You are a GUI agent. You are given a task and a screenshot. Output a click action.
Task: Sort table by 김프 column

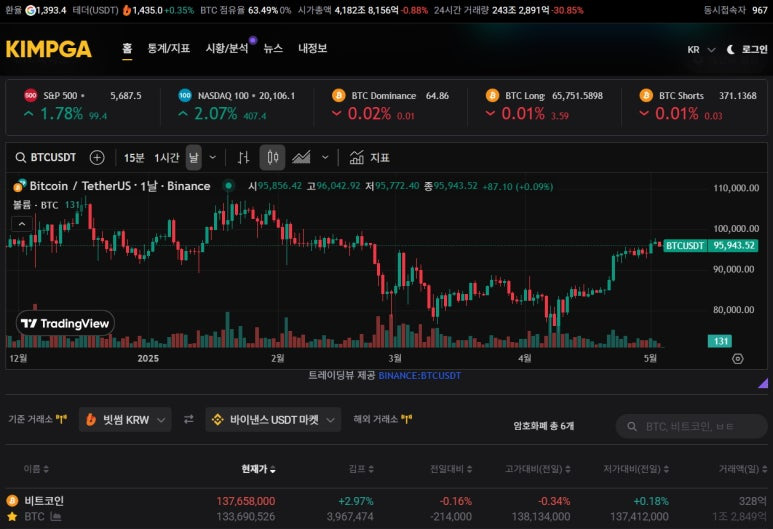361,469
